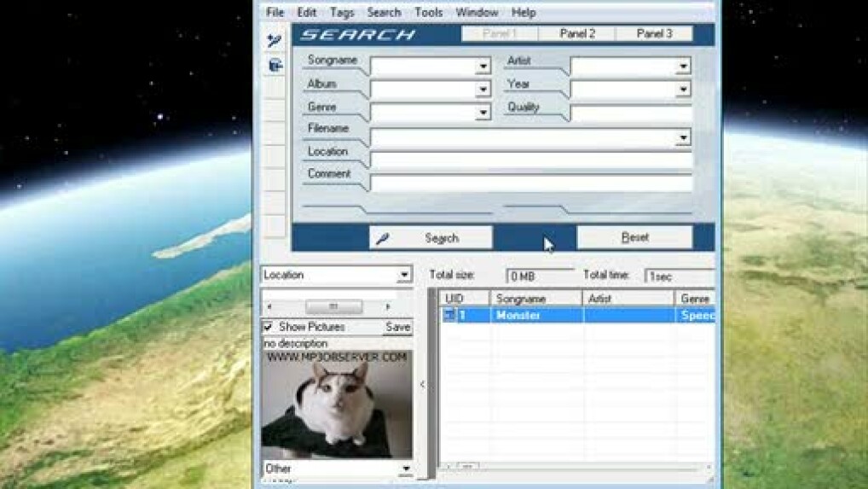Click the file icon beside the Monster row

click(x=449, y=316)
